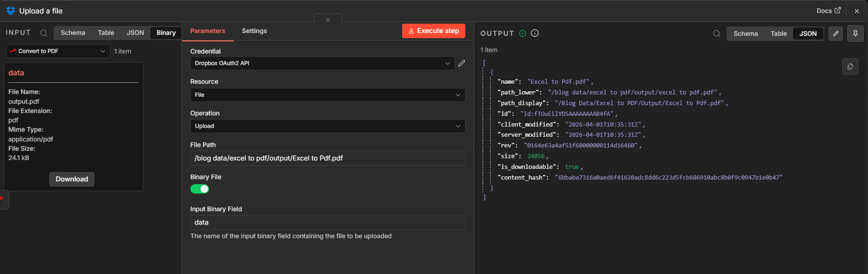868x274 pixels.
Task: Show output in Table view
Action: [778, 33]
